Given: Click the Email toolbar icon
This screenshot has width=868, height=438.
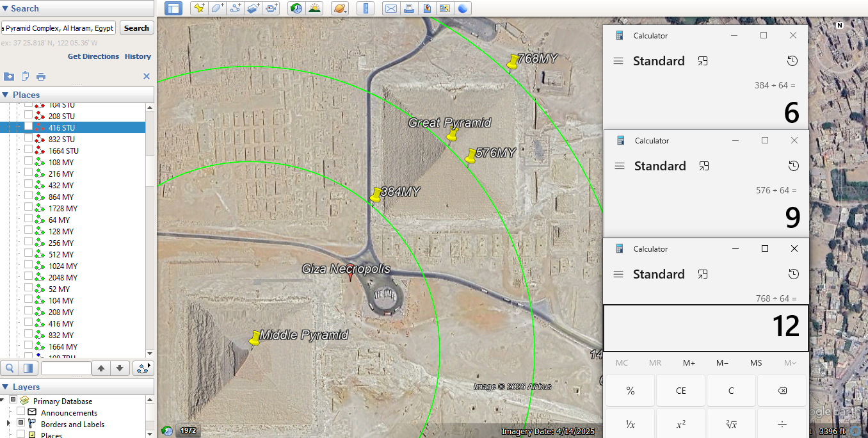Looking at the screenshot, I should pos(390,8).
